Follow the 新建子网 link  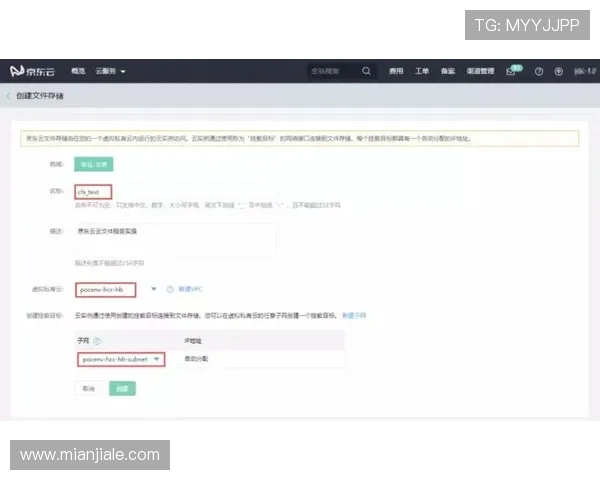coord(354,315)
